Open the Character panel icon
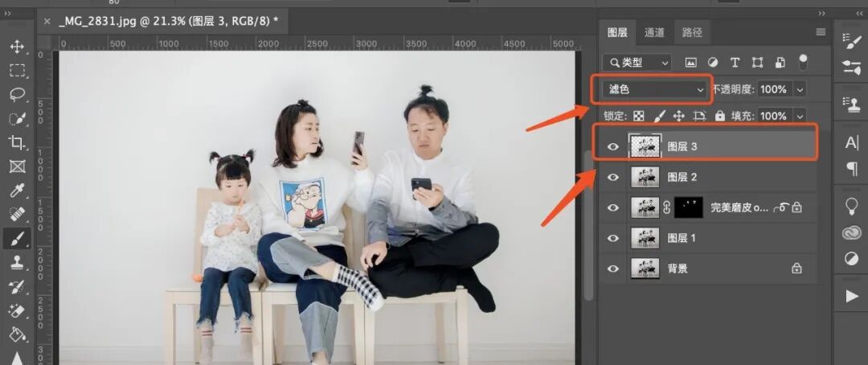The image size is (868, 365). point(851,143)
